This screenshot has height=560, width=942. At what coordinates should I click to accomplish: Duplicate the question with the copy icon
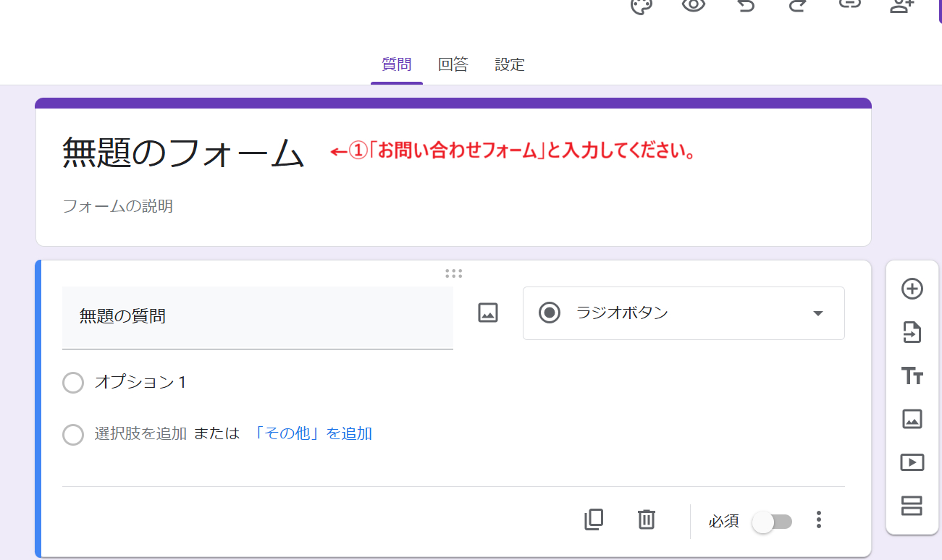(594, 519)
